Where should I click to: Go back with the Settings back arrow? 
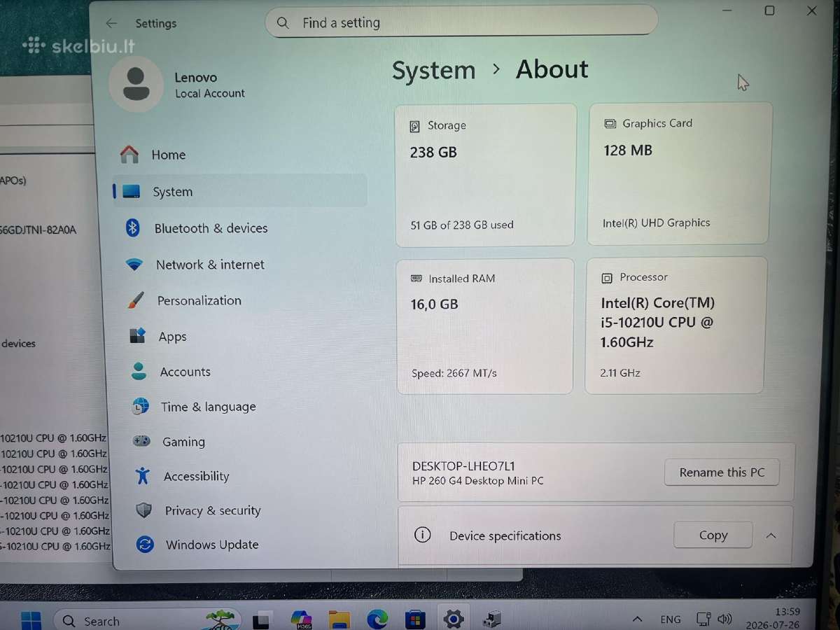point(111,23)
